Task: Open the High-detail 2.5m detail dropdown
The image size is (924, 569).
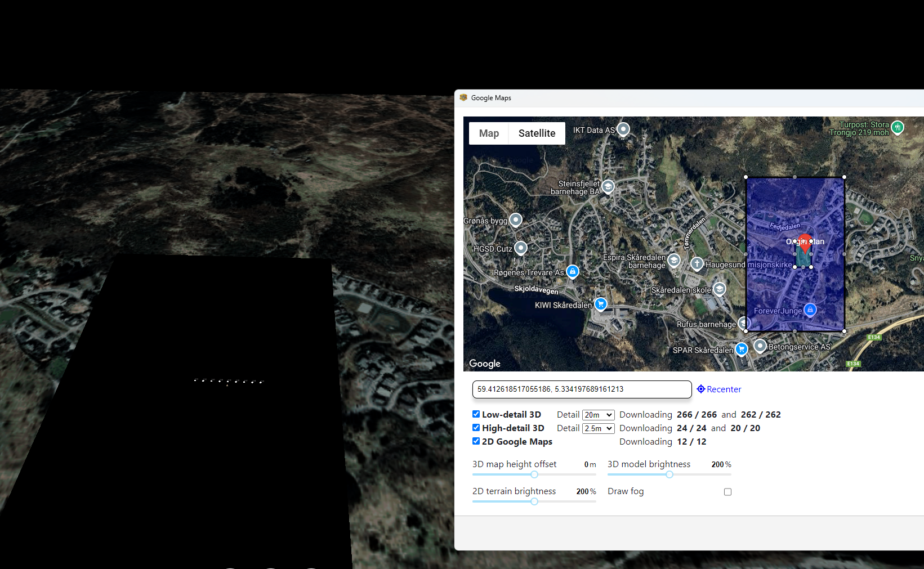Action: [x=598, y=428]
